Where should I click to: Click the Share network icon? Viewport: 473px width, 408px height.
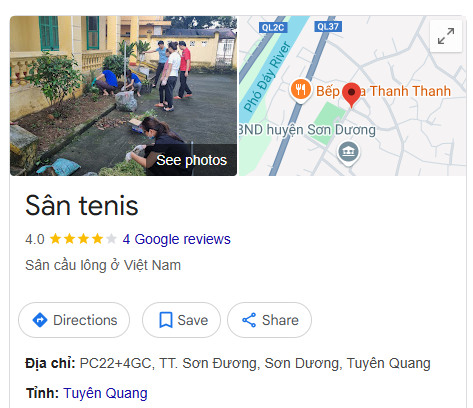point(249,320)
